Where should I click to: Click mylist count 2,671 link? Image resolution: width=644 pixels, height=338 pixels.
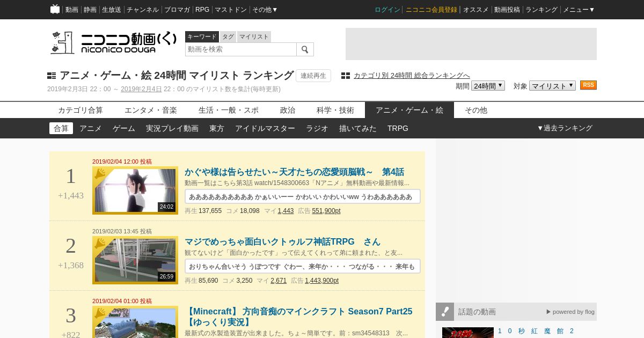[x=279, y=281]
